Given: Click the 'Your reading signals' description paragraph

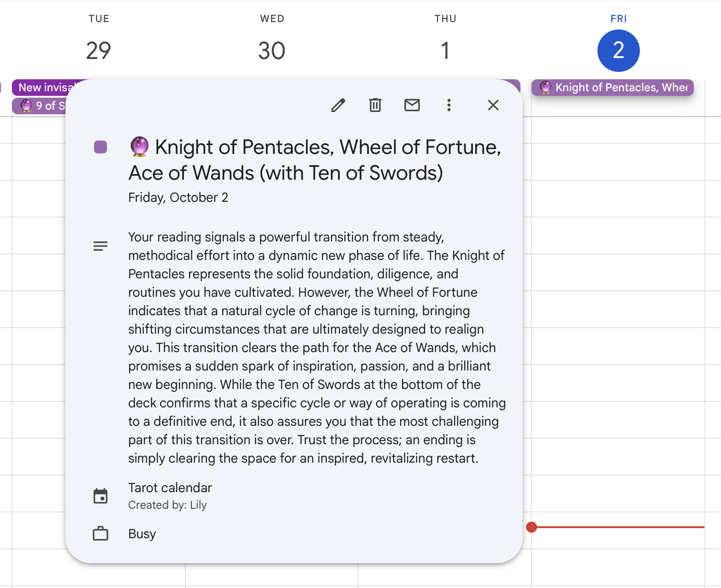Looking at the screenshot, I should pos(317,347).
